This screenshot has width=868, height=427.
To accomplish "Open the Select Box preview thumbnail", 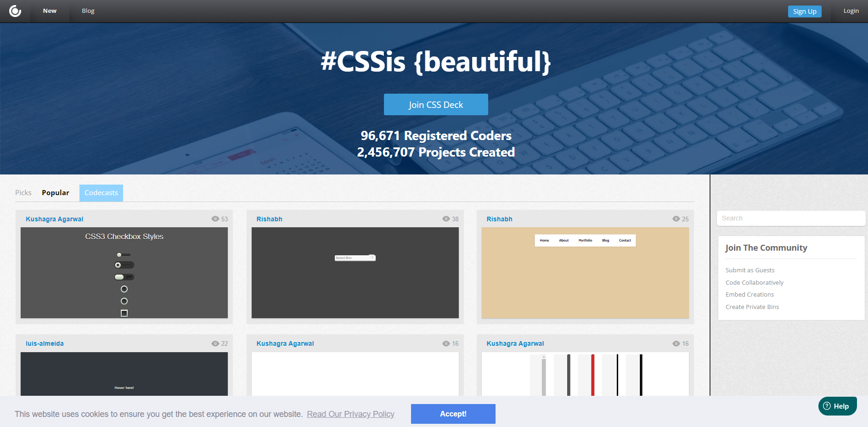I will (355, 273).
